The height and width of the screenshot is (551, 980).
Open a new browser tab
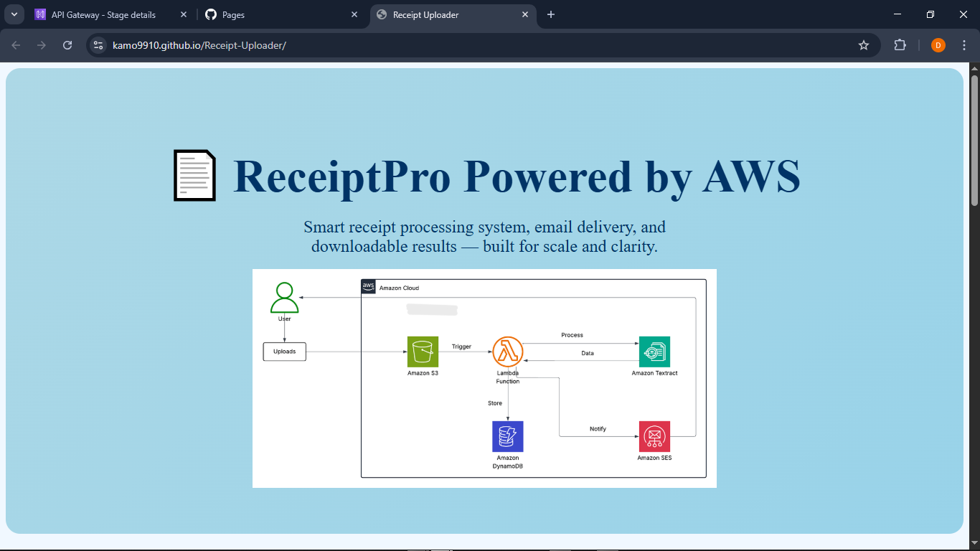551,14
